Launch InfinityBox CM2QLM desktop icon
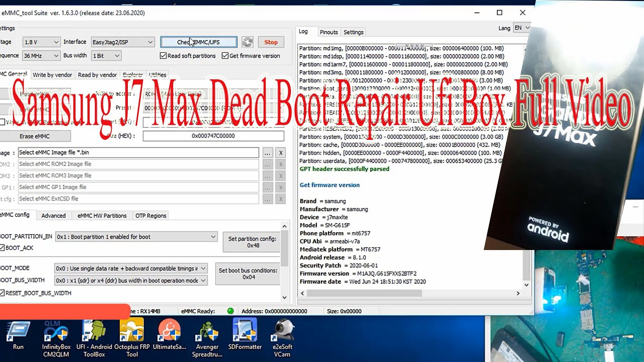Viewport: 644px width, 362px height. click(x=56, y=338)
